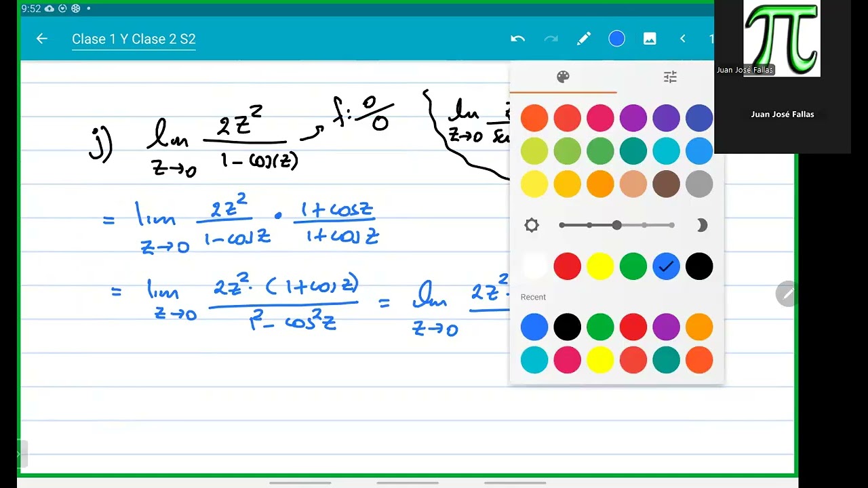This screenshot has width=868, height=488.
Task: Choose the recent deep orange color in bottom row
Action: pos(699,360)
